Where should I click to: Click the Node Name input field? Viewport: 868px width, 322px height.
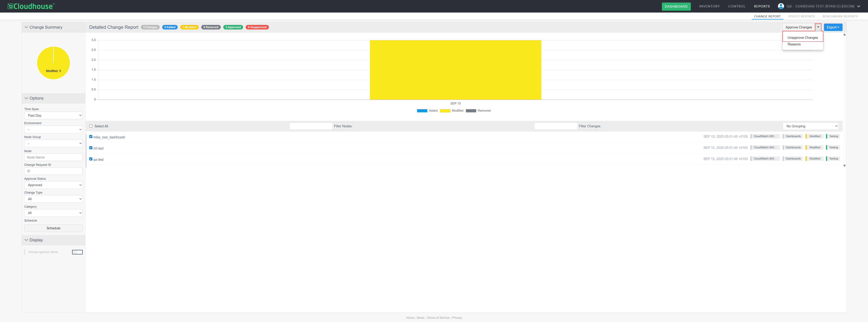click(53, 157)
